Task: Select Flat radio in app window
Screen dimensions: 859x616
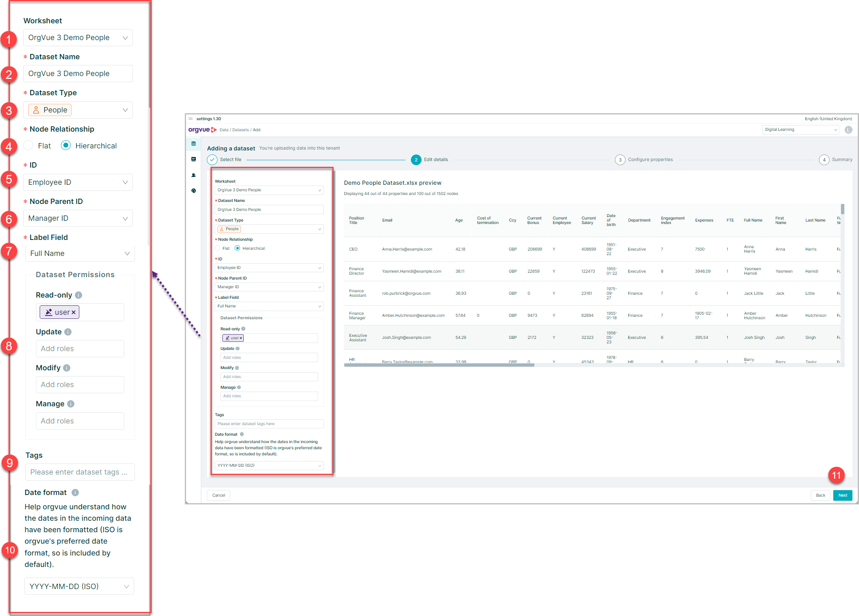Action: click(x=218, y=248)
